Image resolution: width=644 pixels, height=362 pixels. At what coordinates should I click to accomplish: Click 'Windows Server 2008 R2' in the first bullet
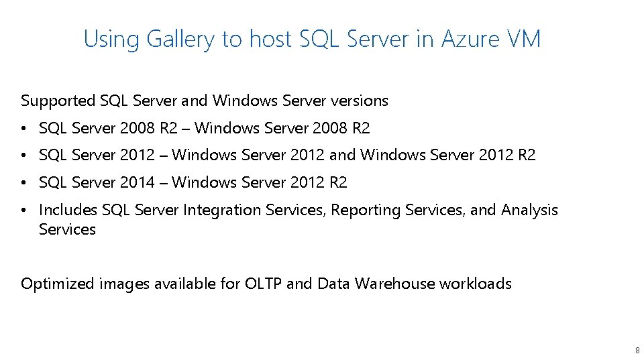(282, 128)
